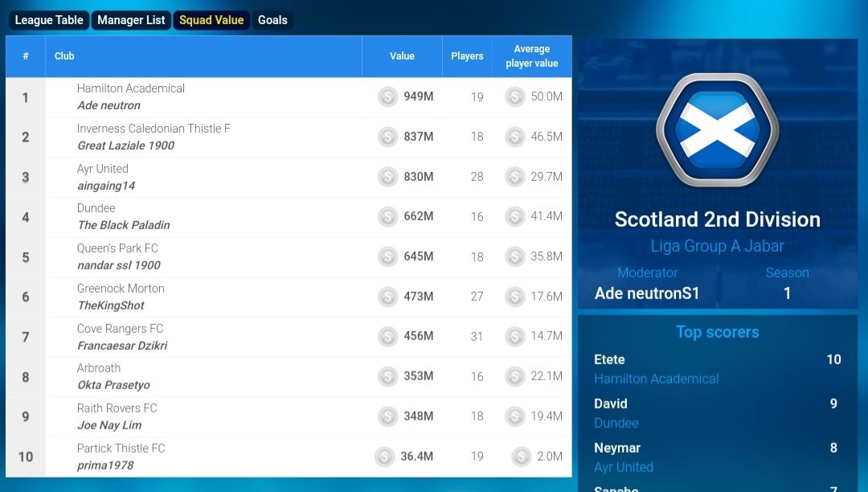View manager Joe Nay Lim
The height and width of the screenshot is (492, 868).
tap(109, 425)
